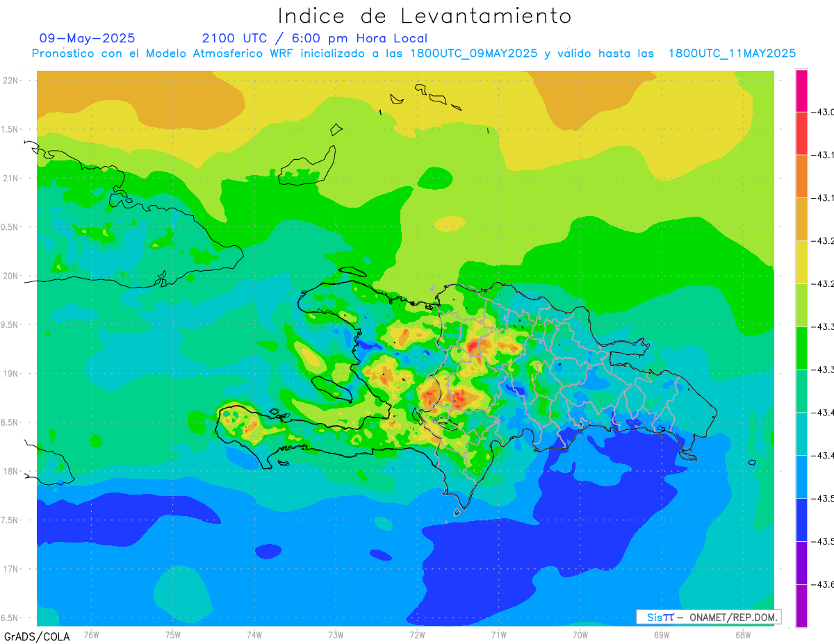834x644 pixels.
Task: Pick the bright yellow swatch on the color bar
Action: (801, 262)
